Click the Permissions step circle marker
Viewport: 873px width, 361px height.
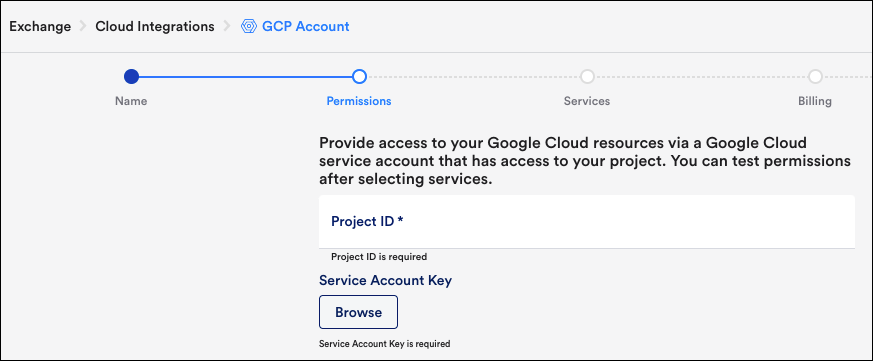pos(359,76)
